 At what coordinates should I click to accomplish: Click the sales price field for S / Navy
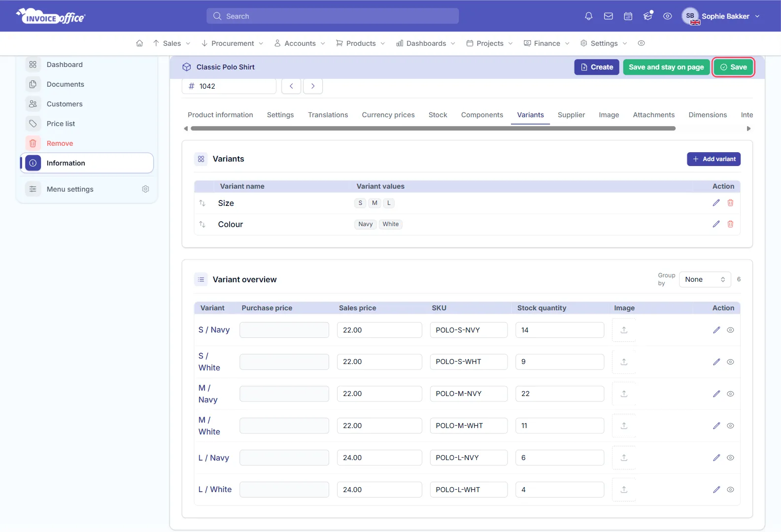[x=379, y=330]
